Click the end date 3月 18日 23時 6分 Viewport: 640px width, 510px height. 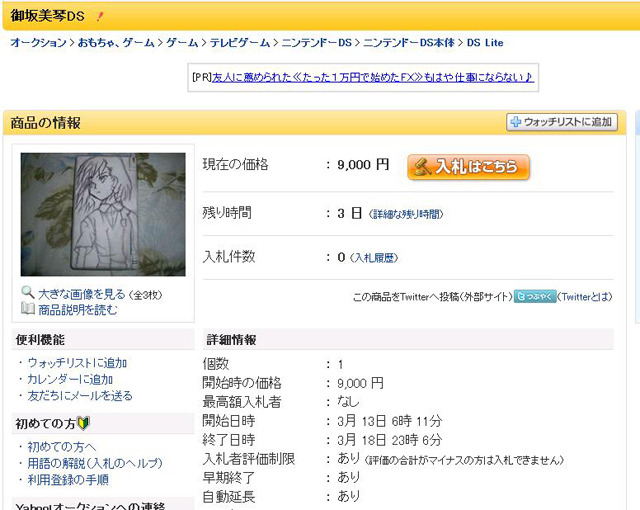(x=389, y=440)
